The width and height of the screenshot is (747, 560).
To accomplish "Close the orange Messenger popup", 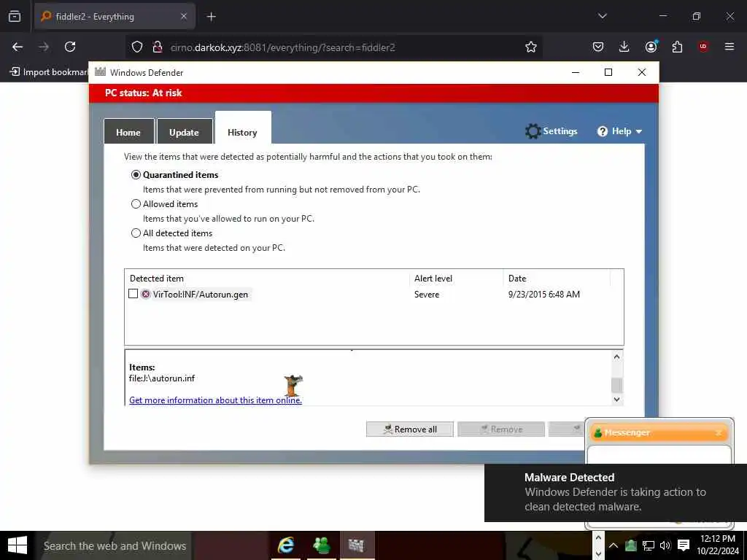I will pos(719,433).
